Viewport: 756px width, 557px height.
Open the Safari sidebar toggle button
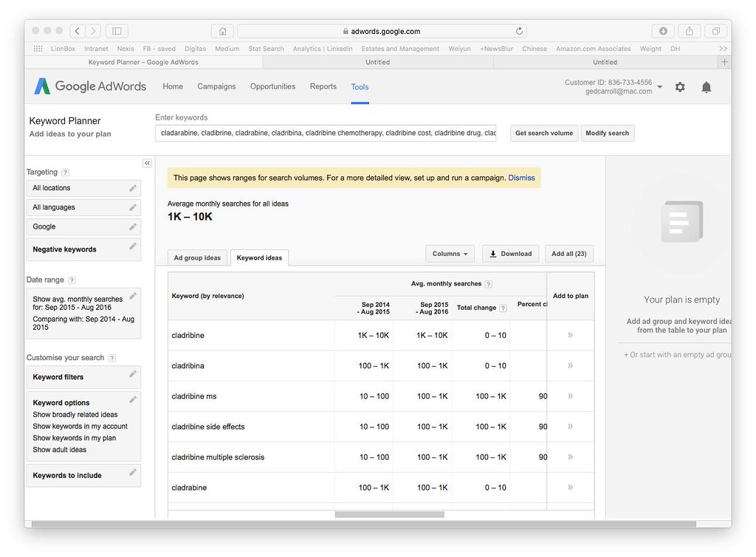(x=116, y=31)
